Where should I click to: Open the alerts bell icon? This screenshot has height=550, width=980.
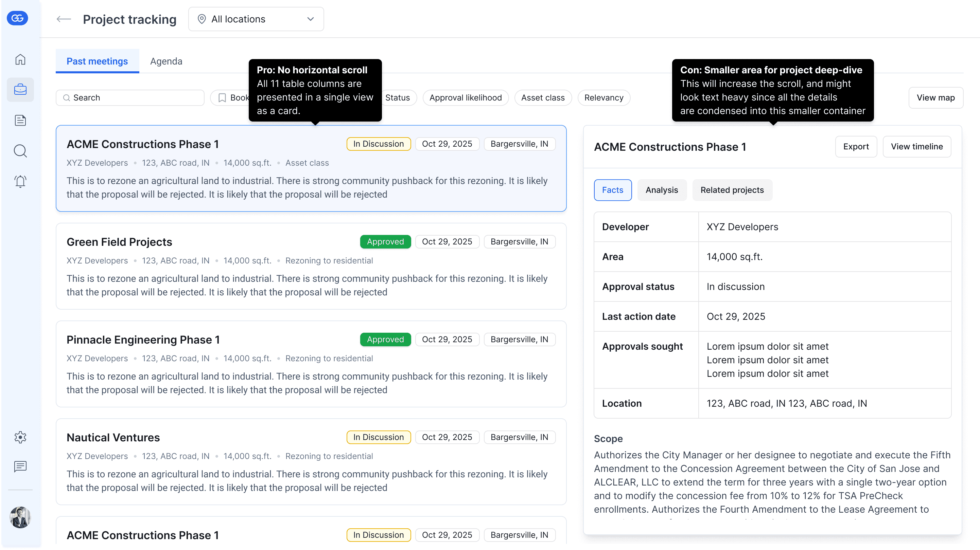(20, 181)
